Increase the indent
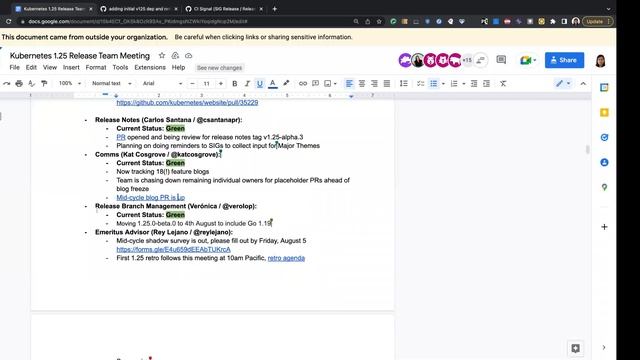 tap(487, 83)
